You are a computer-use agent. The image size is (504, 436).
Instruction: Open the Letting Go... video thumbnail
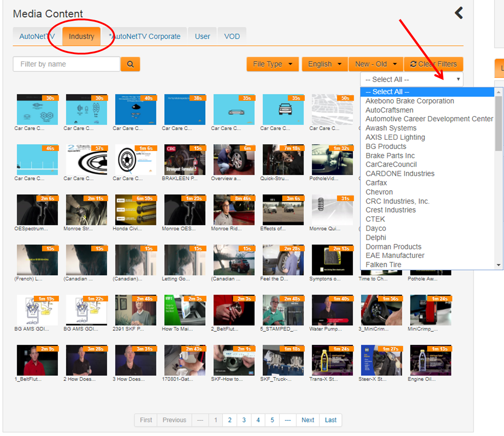(185, 260)
